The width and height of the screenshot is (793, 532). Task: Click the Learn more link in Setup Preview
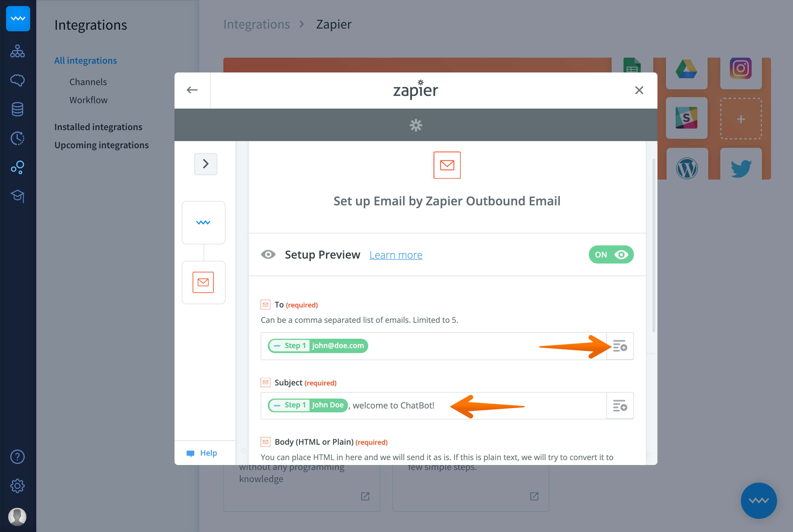click(x=396, y=255)
